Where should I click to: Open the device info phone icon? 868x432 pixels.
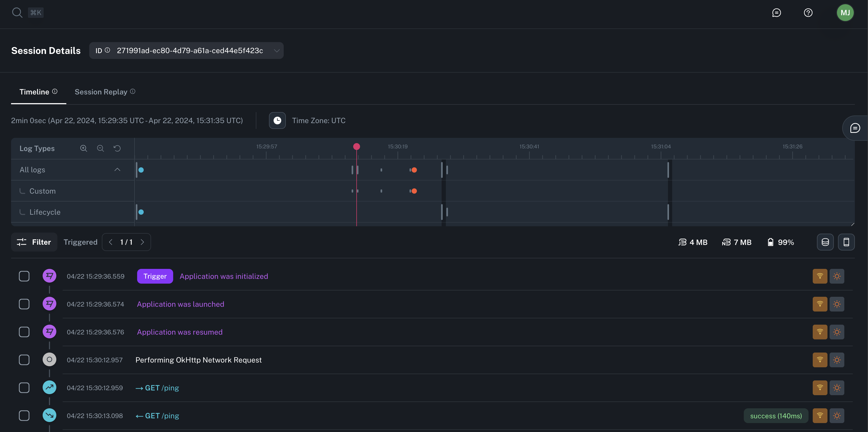pos(846,242)
